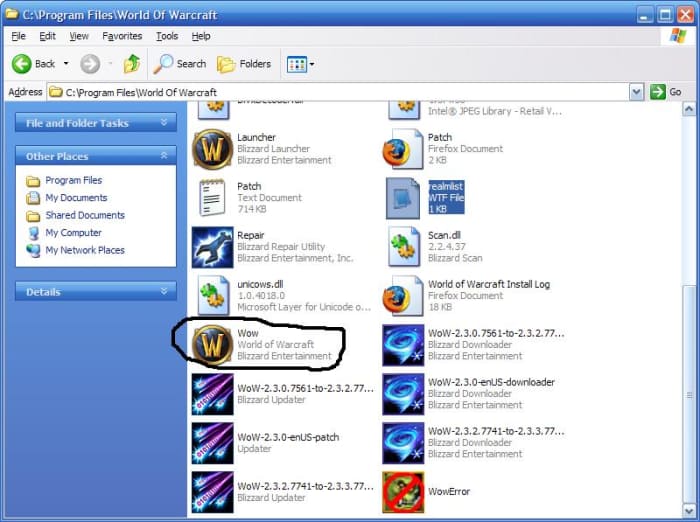Click the "Blizzard Launcher" description text

coord(273,149)
